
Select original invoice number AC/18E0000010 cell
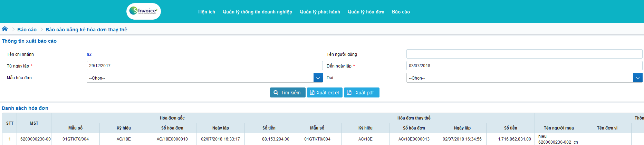[x=172, y=139]
